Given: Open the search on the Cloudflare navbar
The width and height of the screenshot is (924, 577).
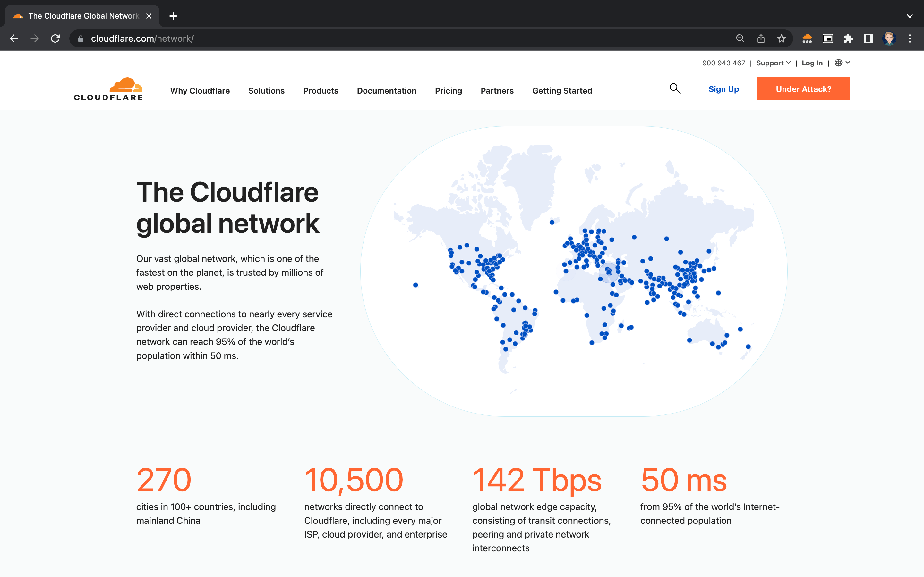Looking at the screenshot, I should pyautogui.click(x=675, y=88).
